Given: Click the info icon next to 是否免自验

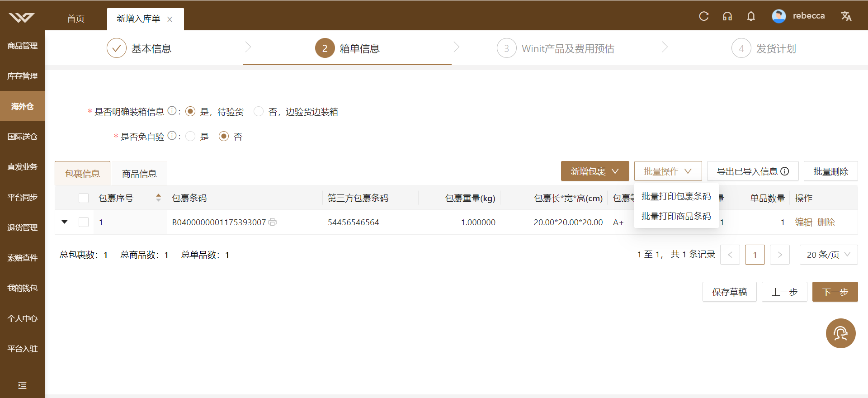Looking at the screenshot, I should [x=172, y=136].
